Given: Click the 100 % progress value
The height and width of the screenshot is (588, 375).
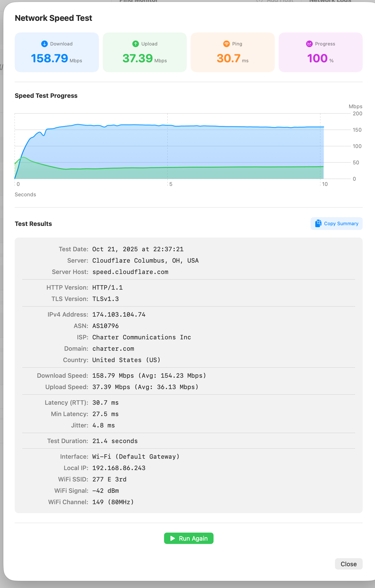Looking at the screenshot, I should coord(317,58).
